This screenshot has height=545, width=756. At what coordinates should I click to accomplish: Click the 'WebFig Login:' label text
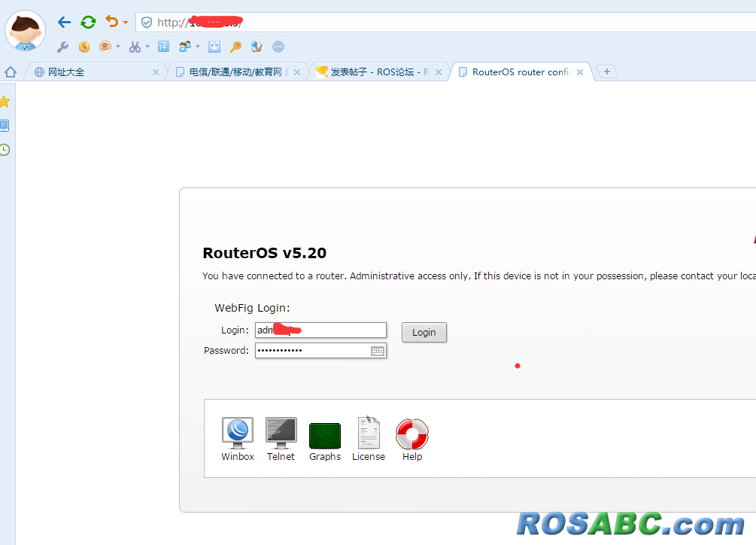click(252, 308)
